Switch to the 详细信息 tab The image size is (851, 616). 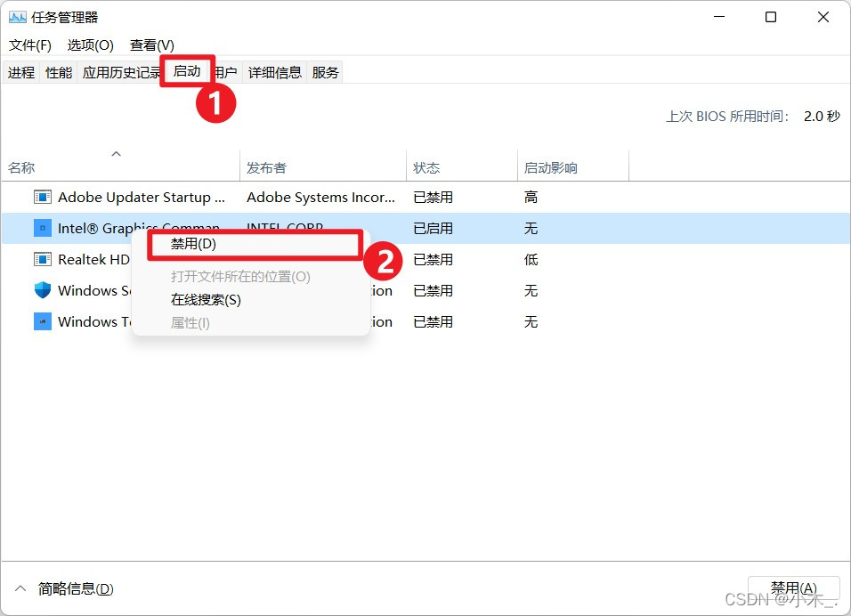coord(275,72)
